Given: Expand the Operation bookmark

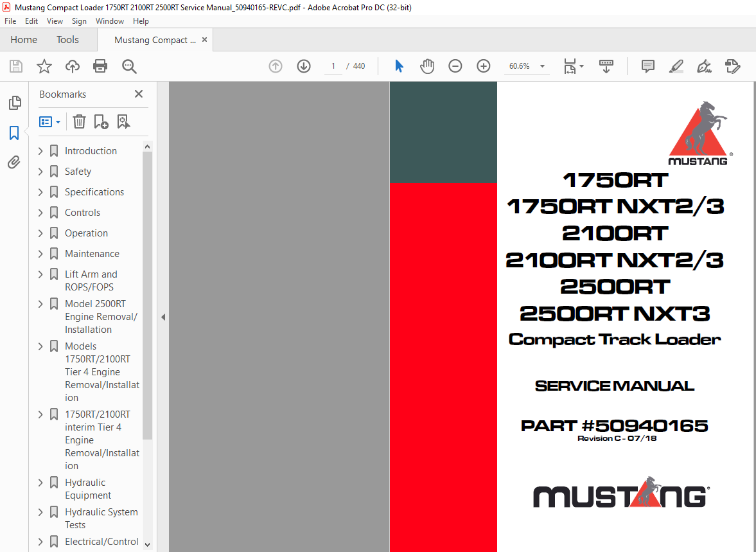Looking at the screenshot, I should point(40,233).
